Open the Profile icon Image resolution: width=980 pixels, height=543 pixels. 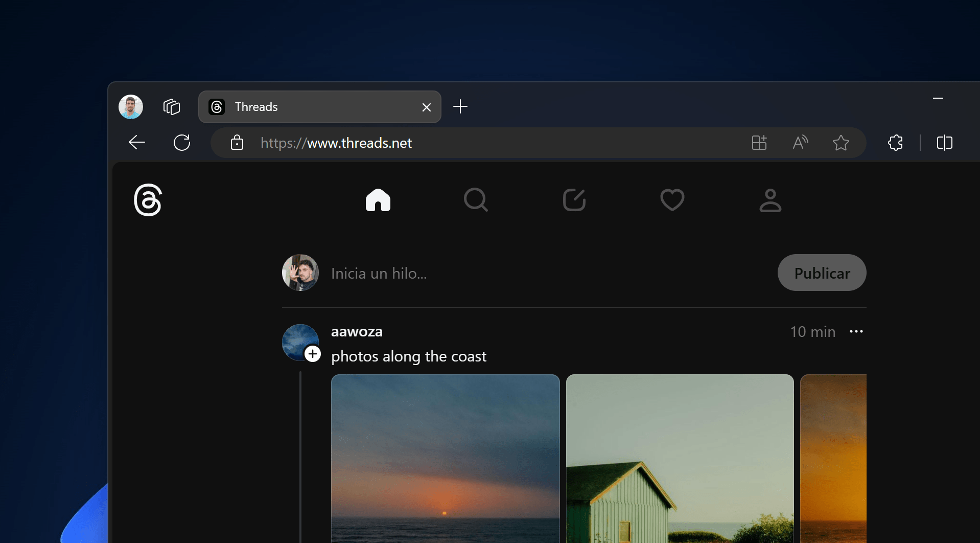tap(769, 200)
